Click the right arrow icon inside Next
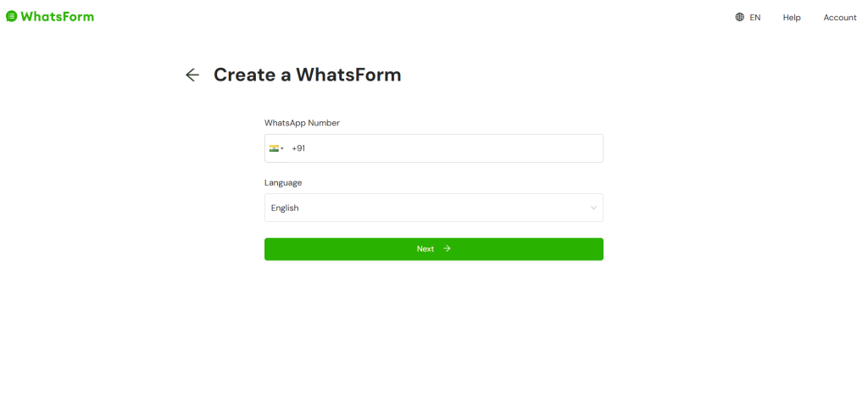The width and height of the screenshot is (868, 417). (448, 248)
